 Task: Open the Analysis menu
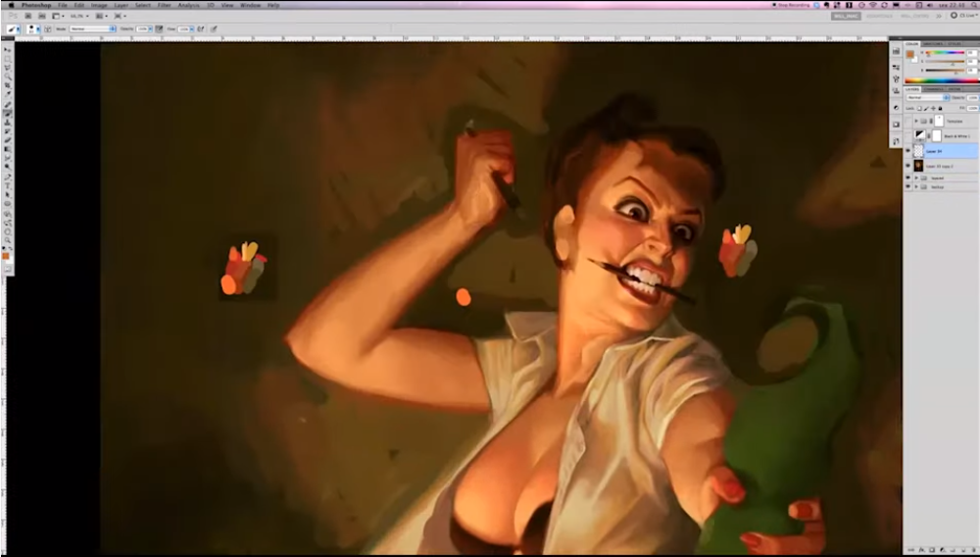click(189, 5)
